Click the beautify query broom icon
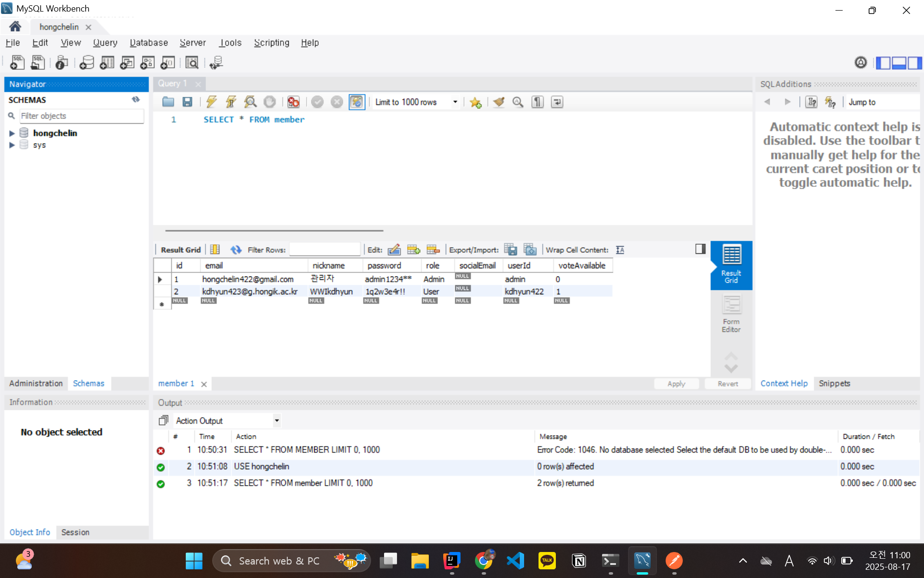 pyautogui.click(x=499, y=102)
